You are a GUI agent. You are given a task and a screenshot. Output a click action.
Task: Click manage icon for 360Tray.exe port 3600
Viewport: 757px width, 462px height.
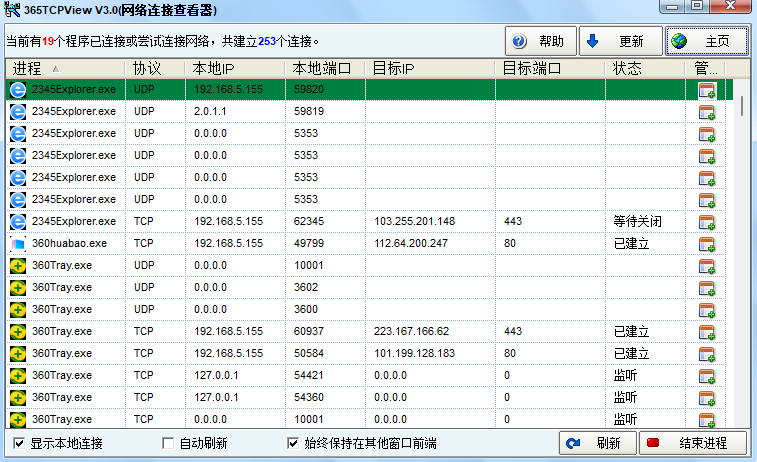point(707,310)
